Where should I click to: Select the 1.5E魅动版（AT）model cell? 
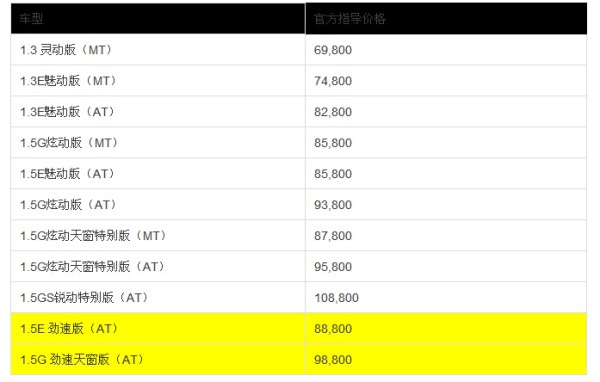pyautogui.click(x=158, y=174)
